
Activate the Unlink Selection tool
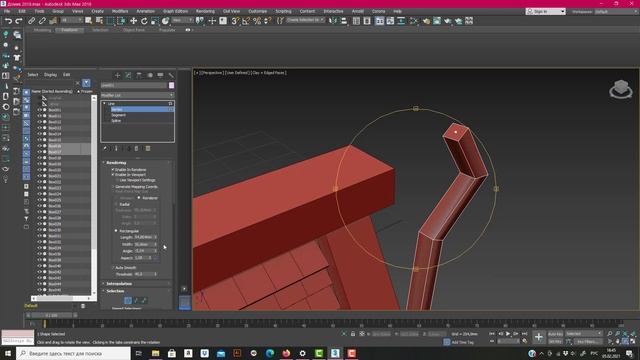(42, 21)
